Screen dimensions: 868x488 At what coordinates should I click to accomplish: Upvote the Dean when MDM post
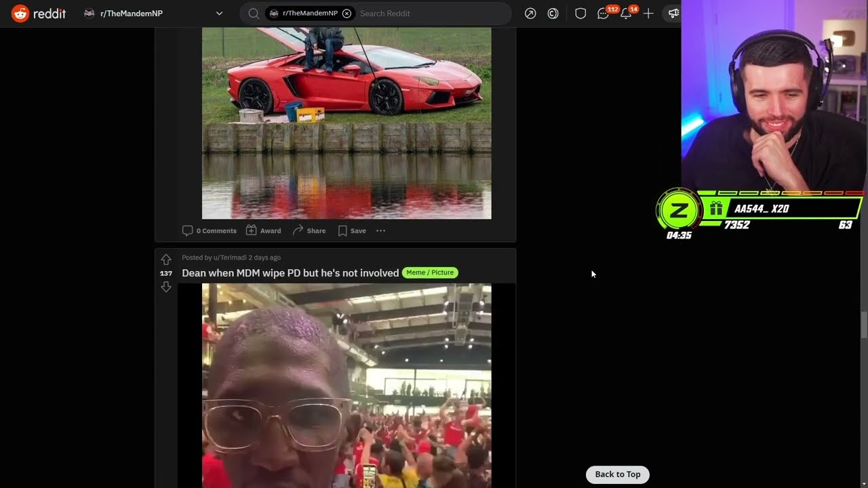click(x=166, y=260)
